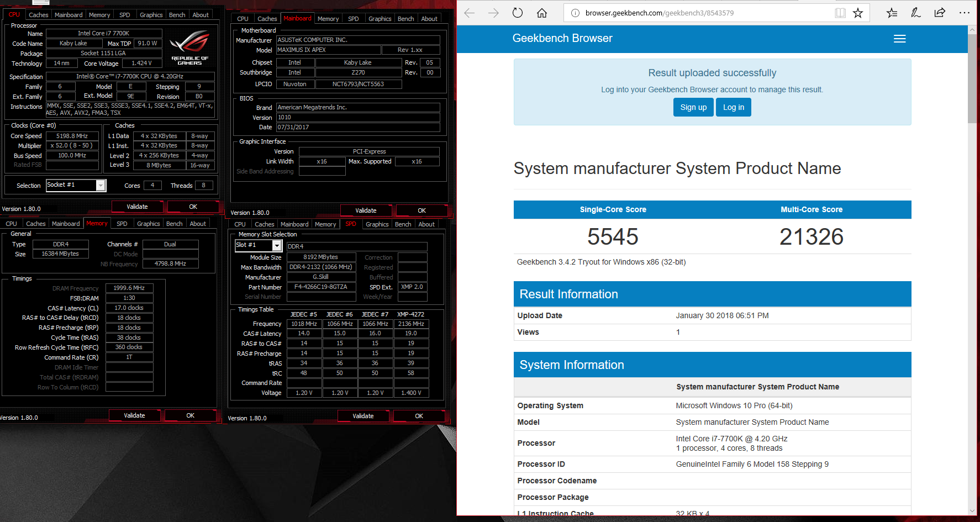Go back in the browser
The width and height of the screenshot is (980, 522).
470,13
